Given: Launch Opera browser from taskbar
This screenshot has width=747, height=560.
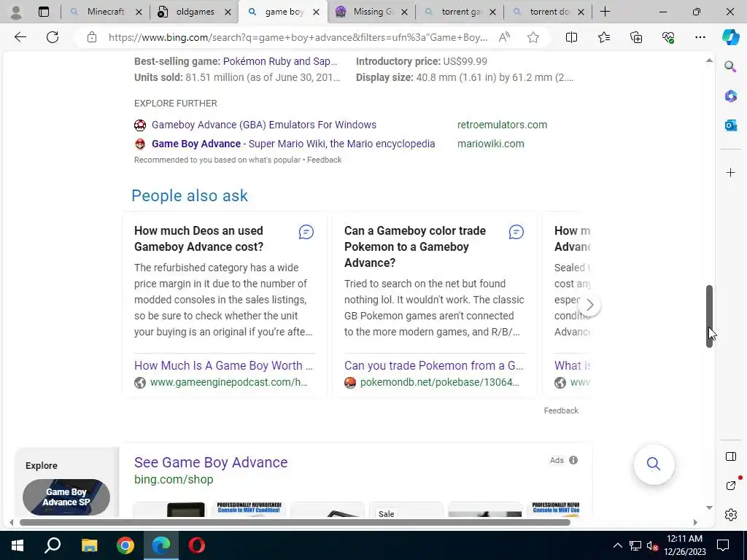Looking at the screenshot, I should tap(197, 545).
